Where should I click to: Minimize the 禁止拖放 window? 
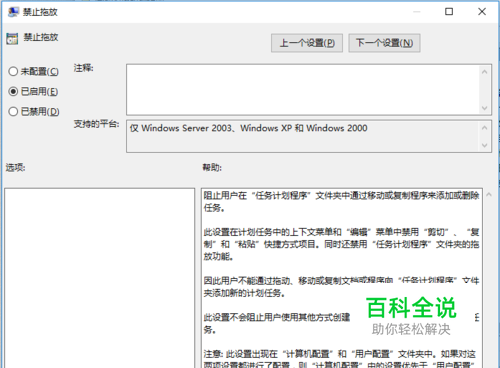[x=417, y=12]
